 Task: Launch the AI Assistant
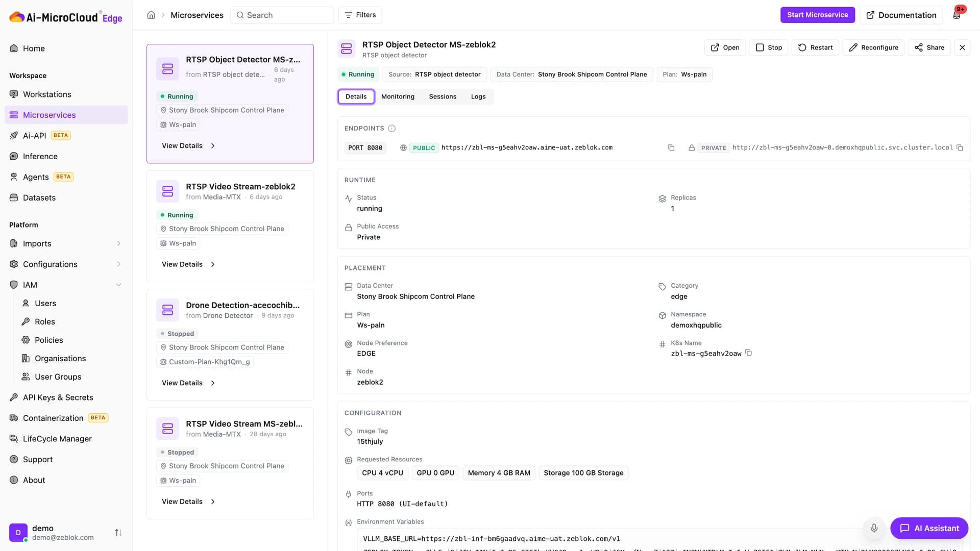(929, 528)
